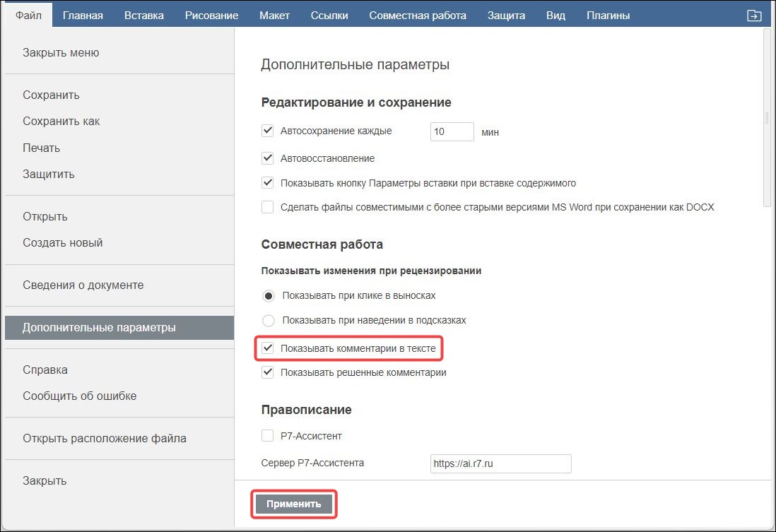Open the Плагины tab
Viewport: 776px width, 532px height.
click(608, 16)
